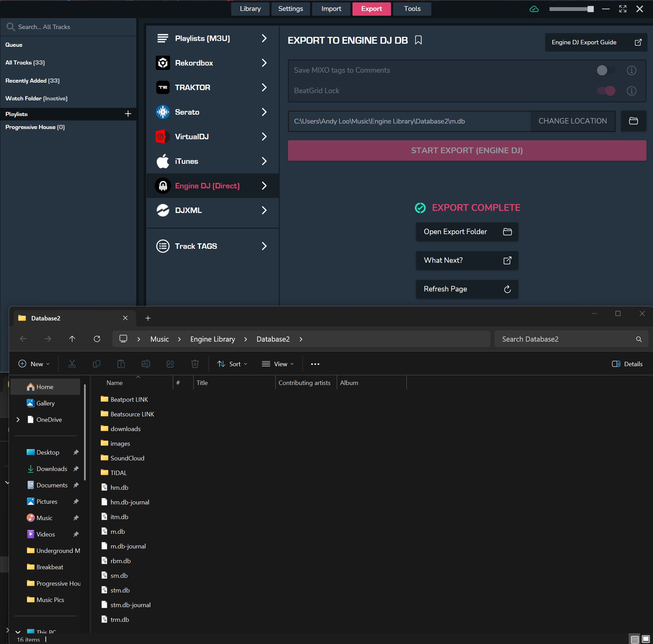
Task: Click the Copy icon in Explorer toolbar
Action: [97, 364]
